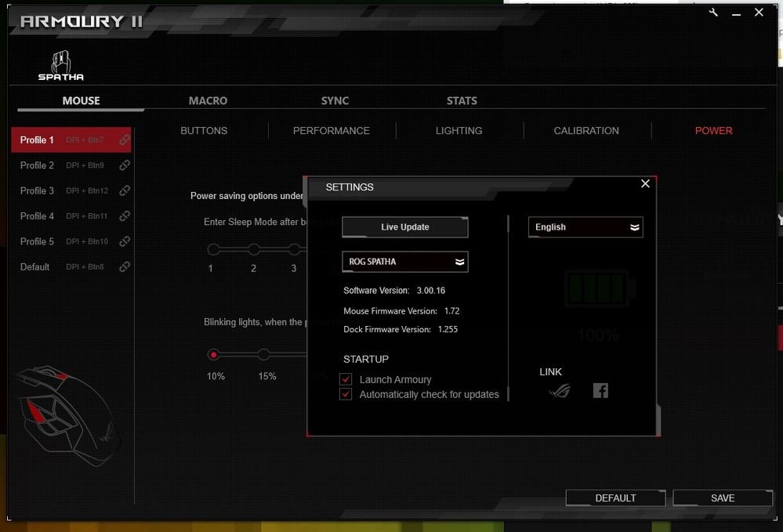Open the ROG SPATHA device dropdown
Image resolution: width=783 pixels, height=532 pixels.
(x=405, y=262)
